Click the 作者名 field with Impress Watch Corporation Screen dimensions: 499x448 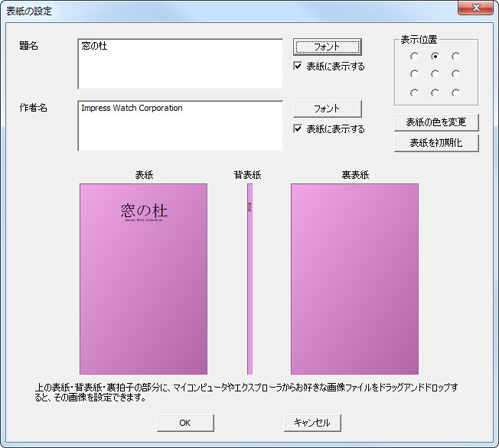click(x=180, y=126)
